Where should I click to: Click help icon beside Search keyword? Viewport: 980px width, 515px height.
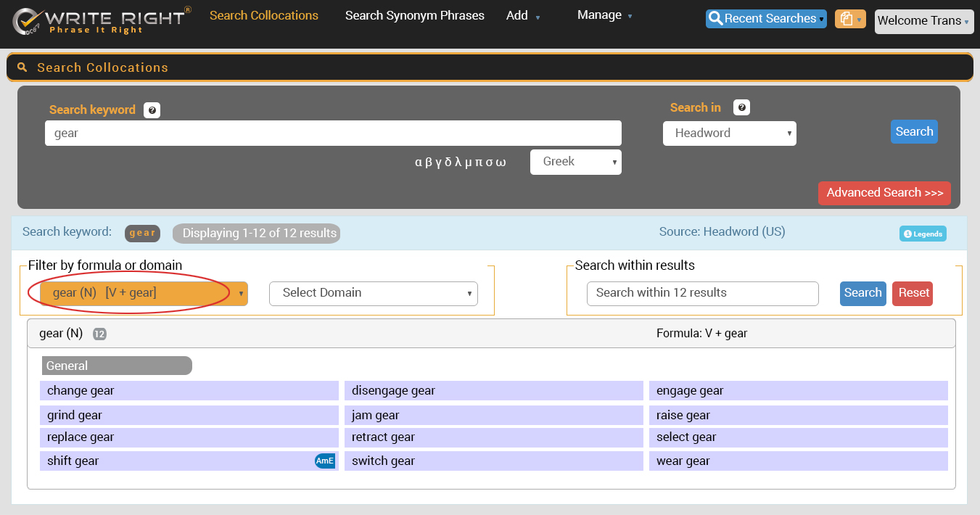click(x=152, y=110)
